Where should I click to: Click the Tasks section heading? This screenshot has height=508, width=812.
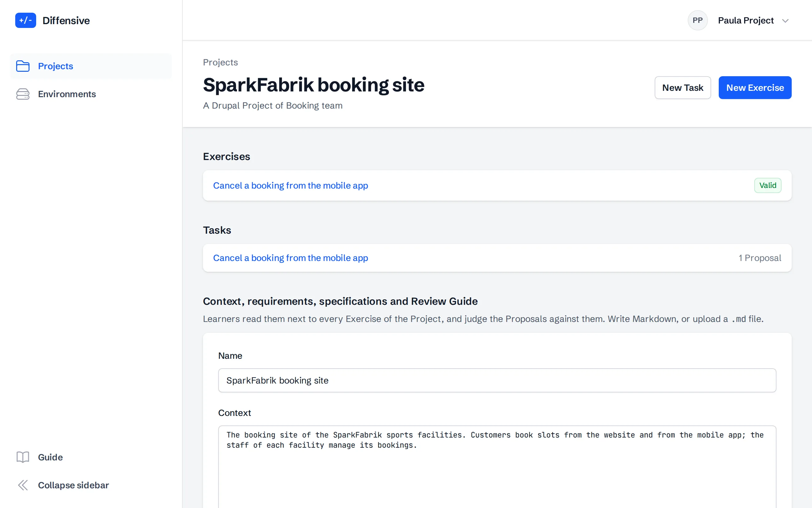(x=217, y=230)
